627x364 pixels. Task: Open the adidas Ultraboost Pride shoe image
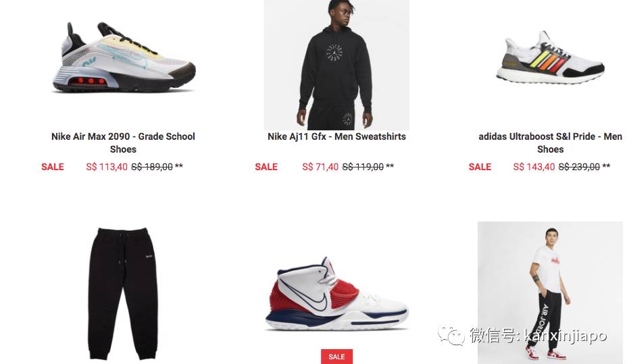550,57
